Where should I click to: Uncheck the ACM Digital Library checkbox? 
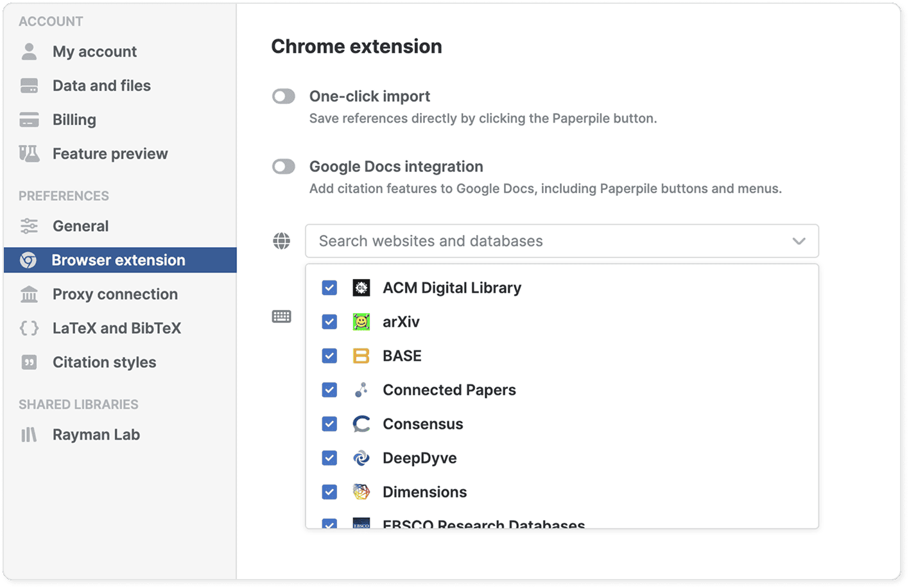coord(329,288)
